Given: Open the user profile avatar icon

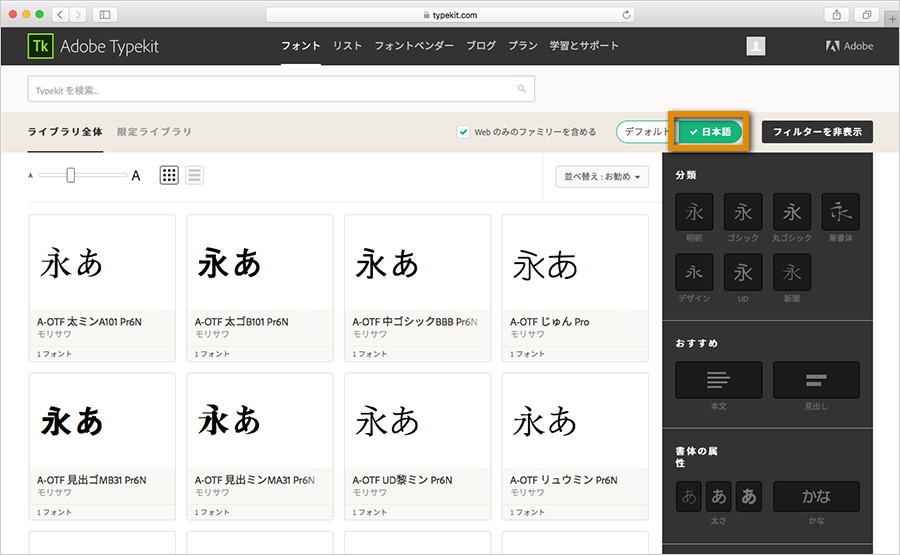Looking at the screenshot, I should pyautogui.click(x=755, y=46).
